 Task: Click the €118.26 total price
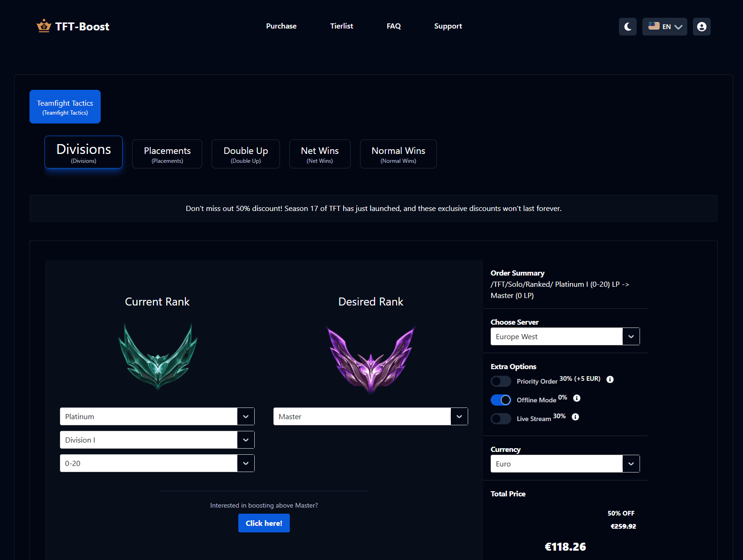point(566,546)
